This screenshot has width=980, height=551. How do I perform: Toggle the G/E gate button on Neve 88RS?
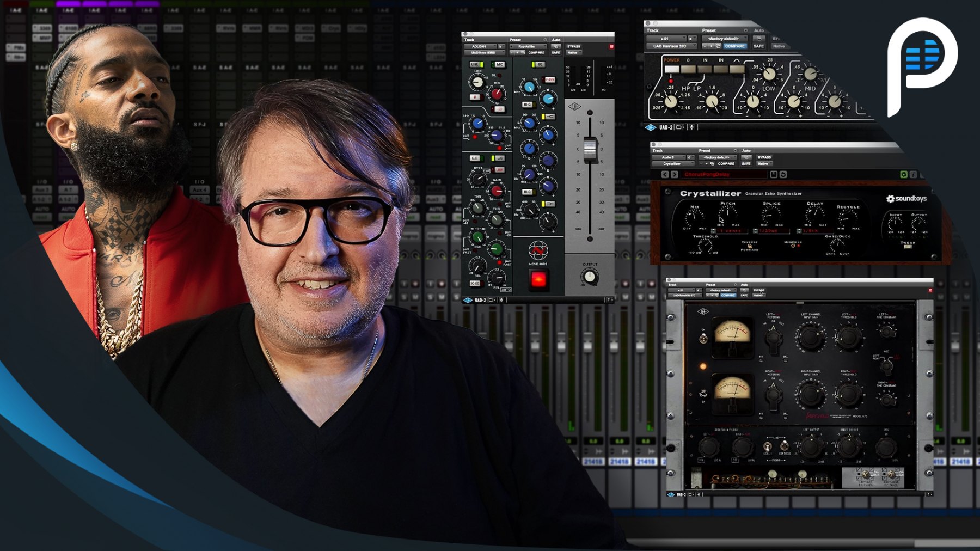coord(477,158)
